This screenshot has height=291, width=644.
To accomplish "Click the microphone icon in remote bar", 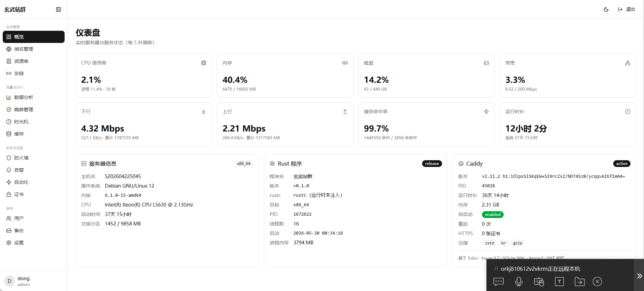I will click(x=519, y=282).
